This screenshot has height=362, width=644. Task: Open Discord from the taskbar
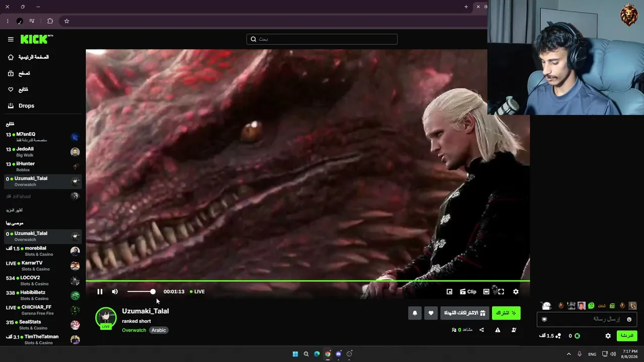[x=339, y=354]
